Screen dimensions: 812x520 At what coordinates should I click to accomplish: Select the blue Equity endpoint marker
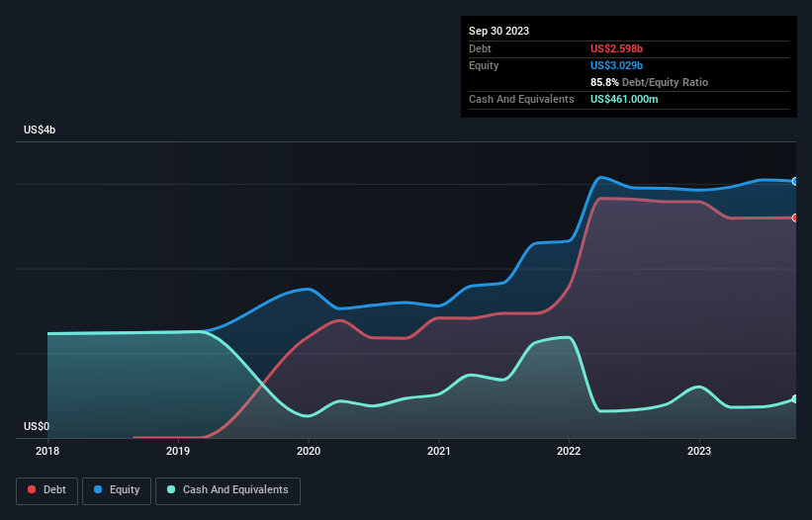point(795,181)
